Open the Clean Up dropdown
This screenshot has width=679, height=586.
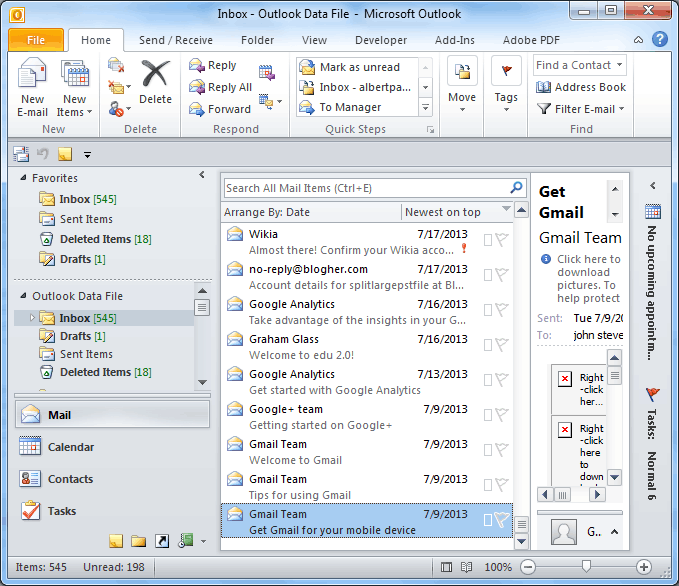[x=118, y=87]
